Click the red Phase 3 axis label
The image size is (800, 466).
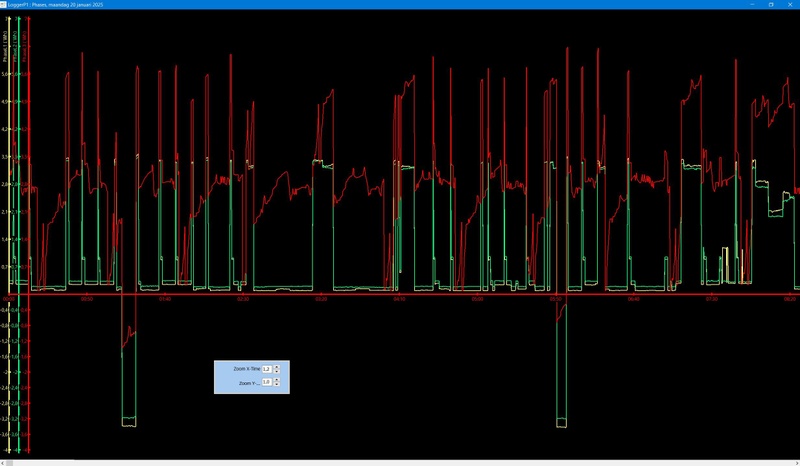coord(24,46)
